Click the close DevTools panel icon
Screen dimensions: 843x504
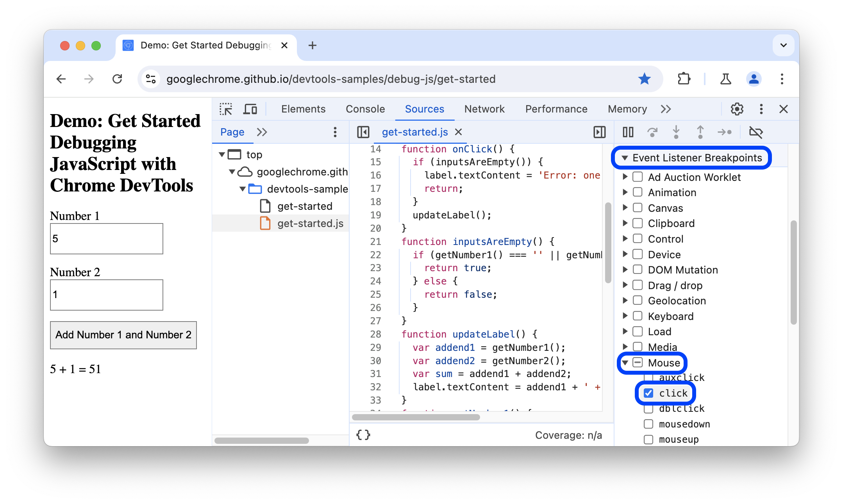pyautogui.click(x=784, y=109)
